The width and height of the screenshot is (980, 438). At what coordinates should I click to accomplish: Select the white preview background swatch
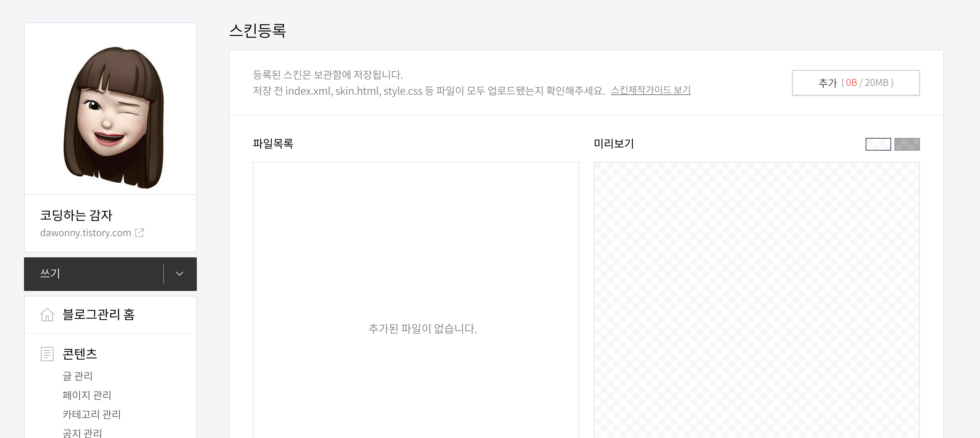(x=878, y=144)
